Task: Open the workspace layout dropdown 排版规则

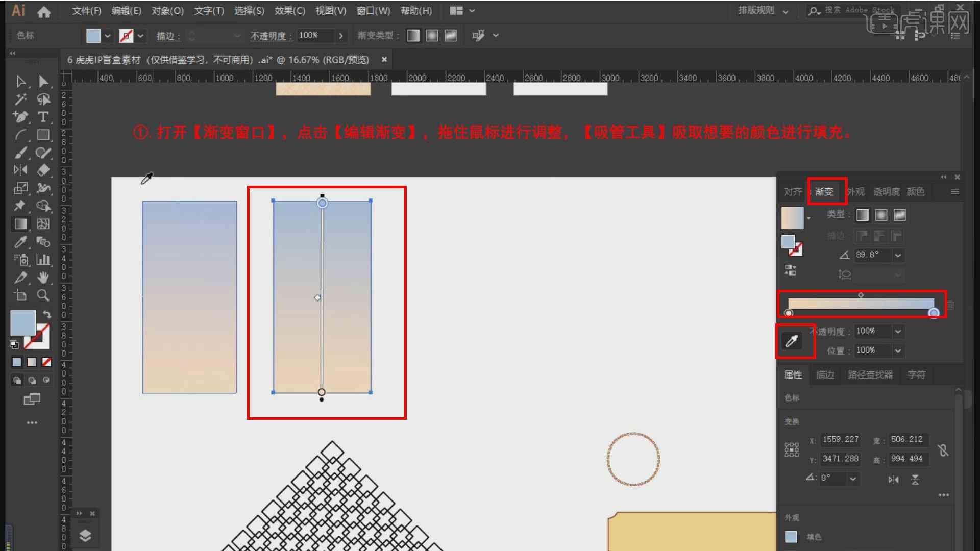Action: 764,11
